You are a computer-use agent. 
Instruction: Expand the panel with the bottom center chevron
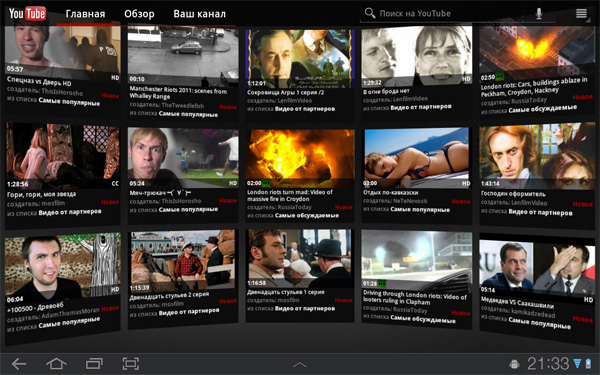(300, 364)
